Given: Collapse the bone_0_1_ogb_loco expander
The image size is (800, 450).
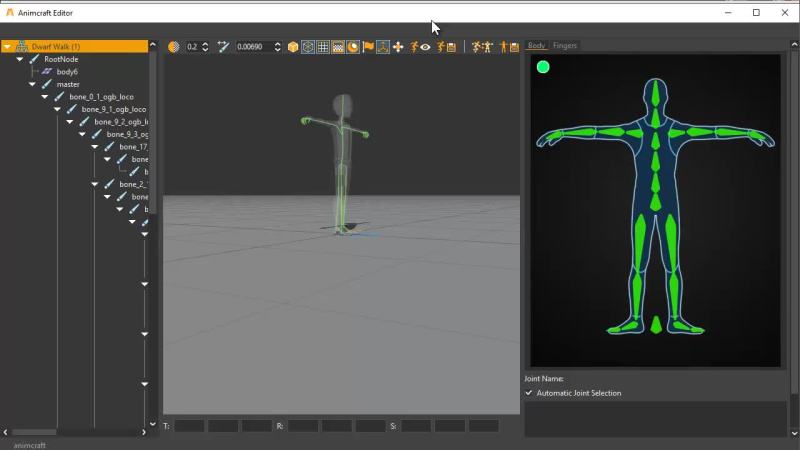Looking at the screenshot, I should [x=45, y=96].
